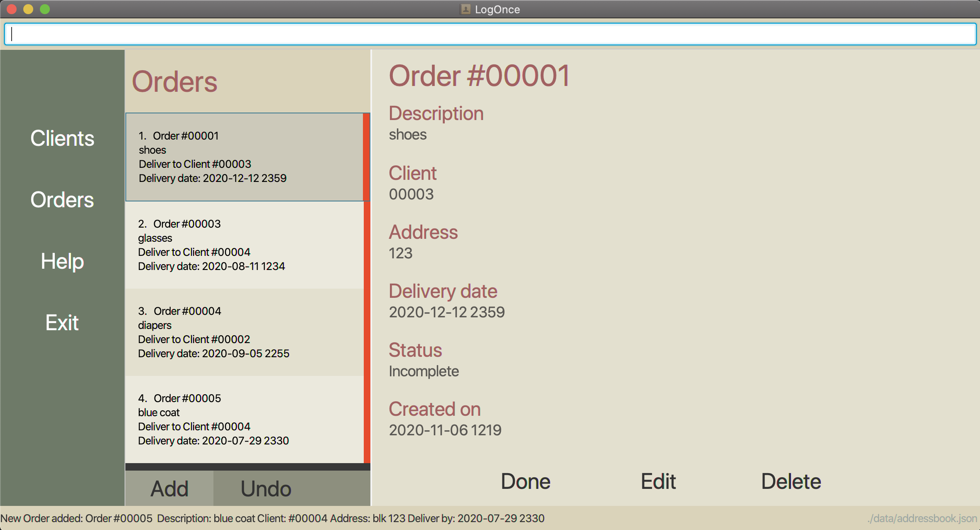
Task: Click the Status value 'Incomplete'
Action: [424, 371]
